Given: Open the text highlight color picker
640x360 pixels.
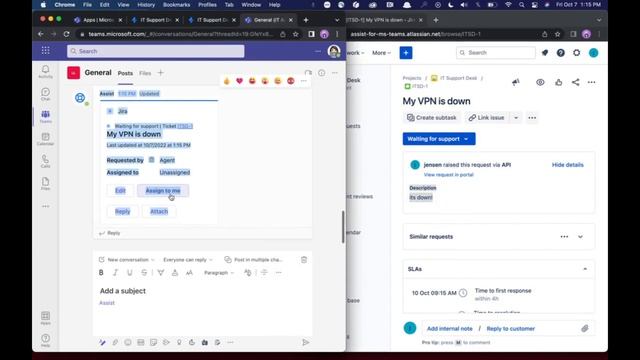Looking at the screenshot, I should tap(160, 273).
